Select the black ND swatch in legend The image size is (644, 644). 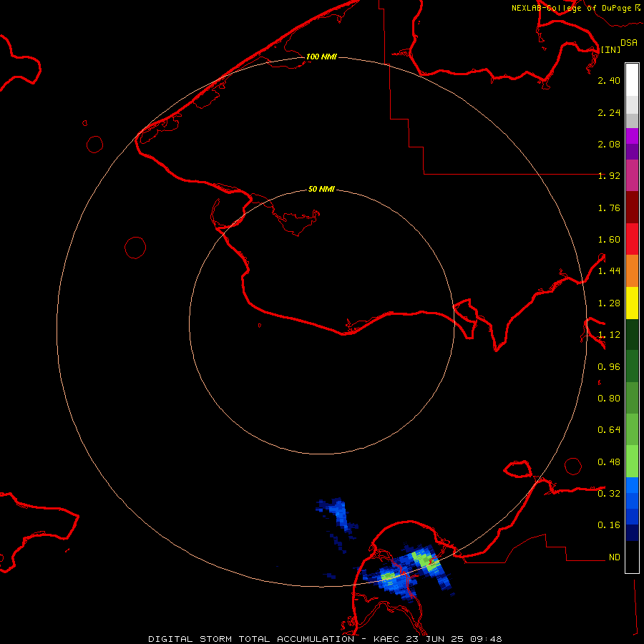coord(632,557)
